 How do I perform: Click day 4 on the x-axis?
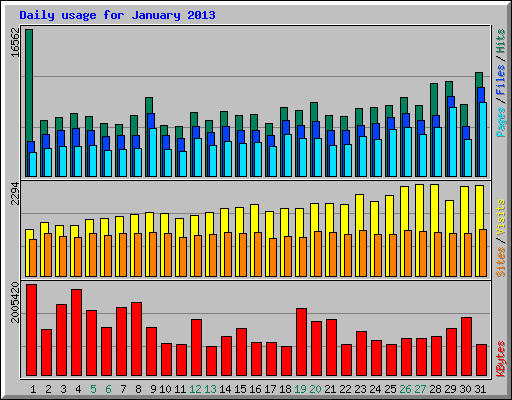click(x=78, y=389)
